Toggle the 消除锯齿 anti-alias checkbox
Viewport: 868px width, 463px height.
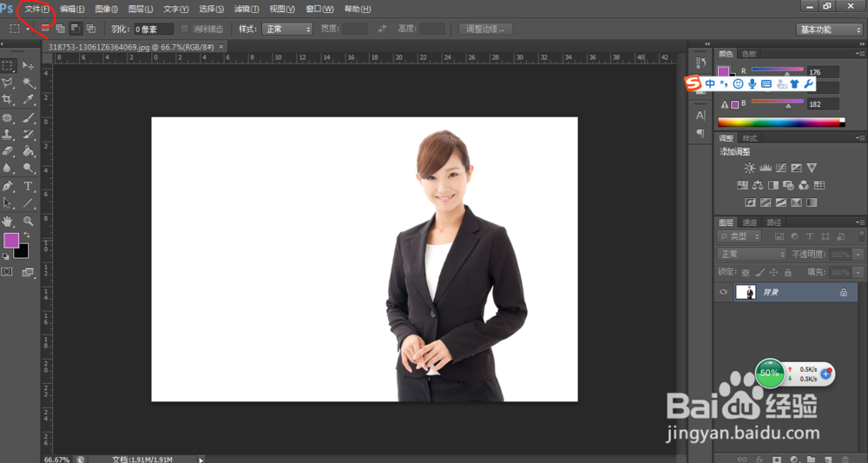[x=185, y=29]
